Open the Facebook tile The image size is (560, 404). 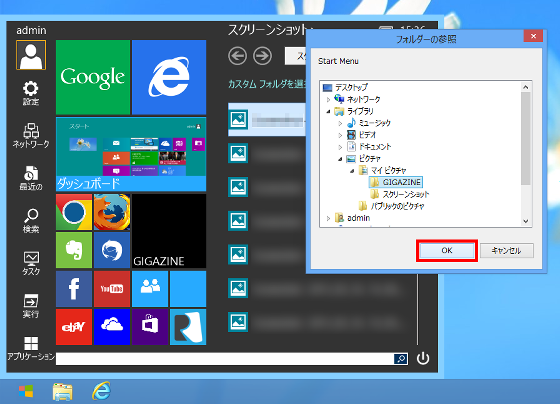pyautogui.click(x=74, y=289)
